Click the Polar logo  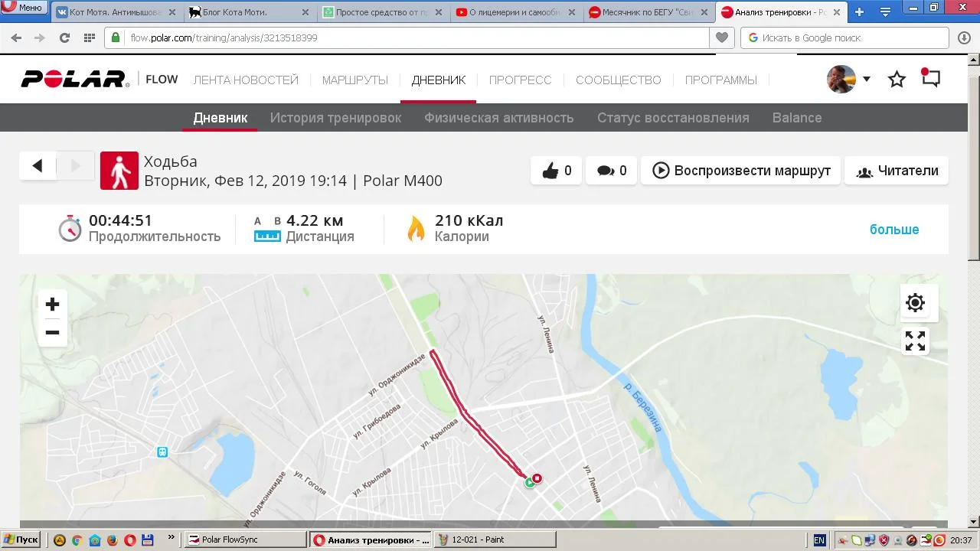click(74, 79)
